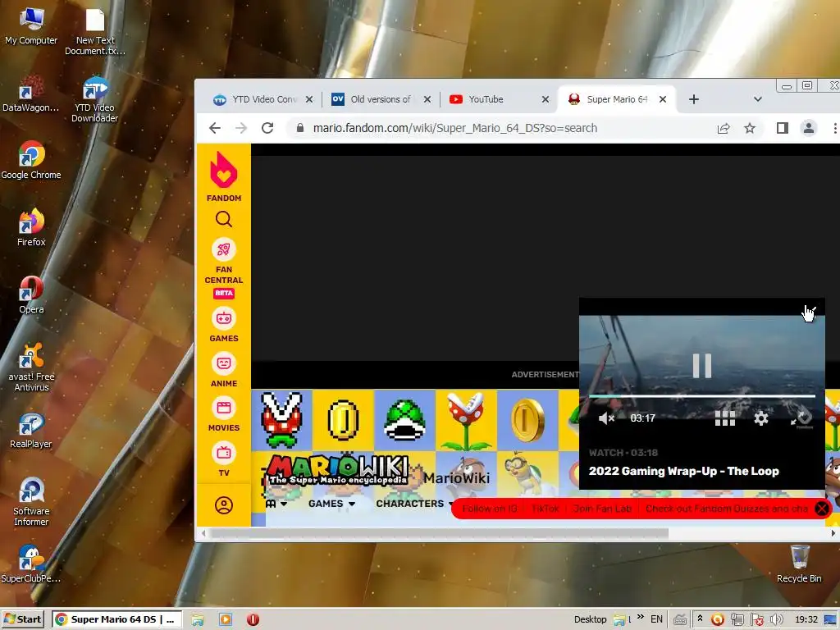Open Games section in Fandom sidebar
840x630 pixels.
point(224,325)
